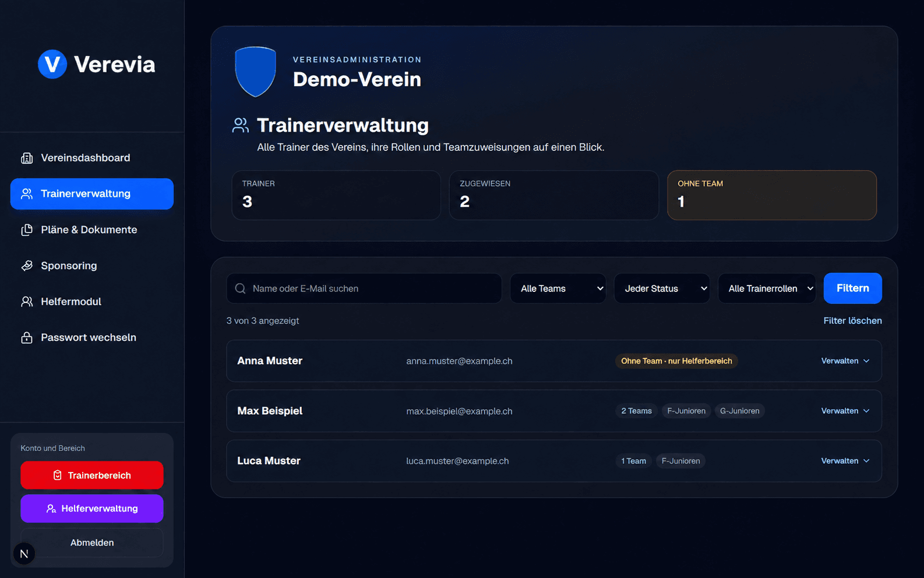The width and height of the screenshot is (924, 578).
Task: Click the person icon on Helferverwaltung
Action: (x=51, y=509)
